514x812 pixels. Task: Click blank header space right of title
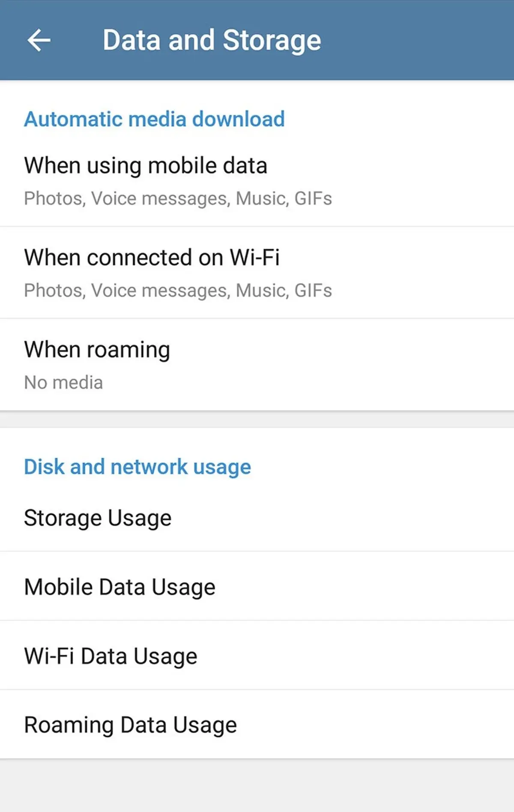click(x=420, y=40)
